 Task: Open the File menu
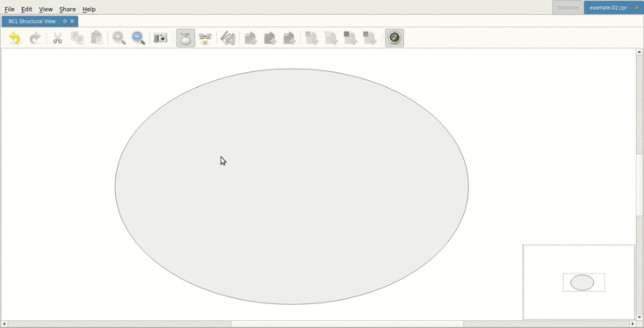click(10, 9)
